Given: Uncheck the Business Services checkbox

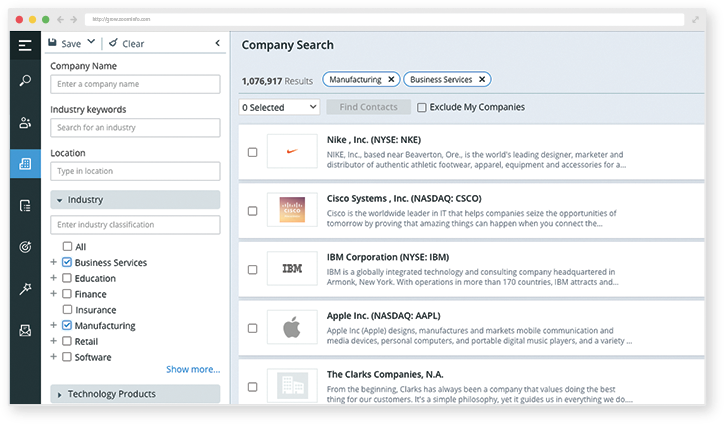Looking at the screenshot, I should (x=67, y=262).
